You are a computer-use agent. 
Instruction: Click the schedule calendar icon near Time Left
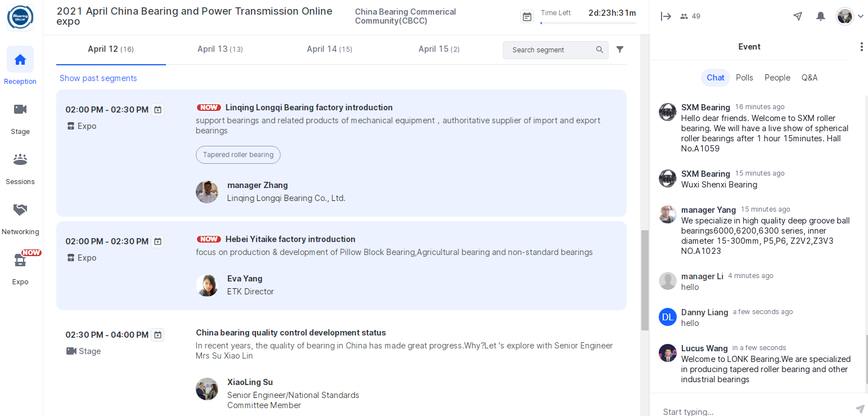point(527,17)
